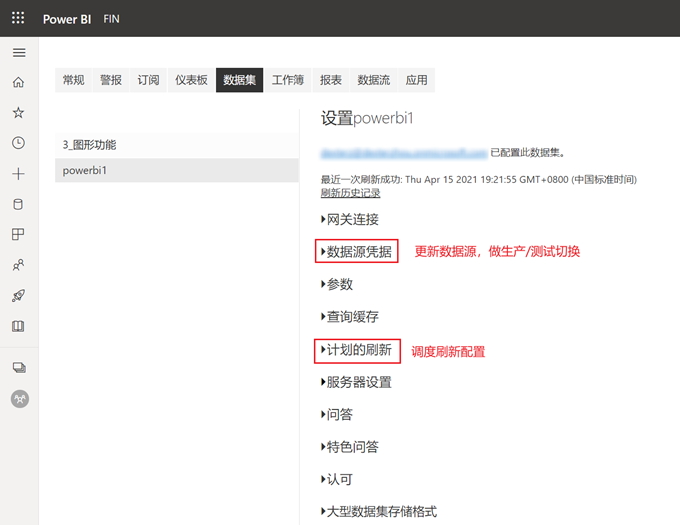Image resolution: width=680 pixels, height=525 pixels.
Task: Expand the 参数 section
Action: [x=337, y=284]
